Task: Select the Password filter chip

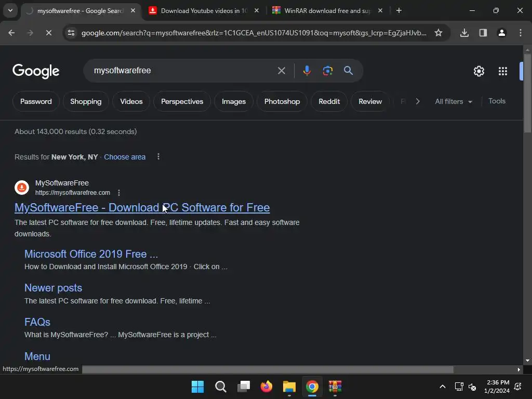Action: tap(36, 101)
